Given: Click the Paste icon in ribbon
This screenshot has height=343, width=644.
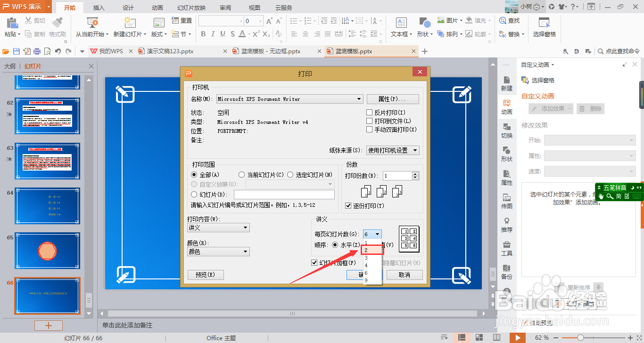Looking at the screenshot, I should click(x=11, y=23).
